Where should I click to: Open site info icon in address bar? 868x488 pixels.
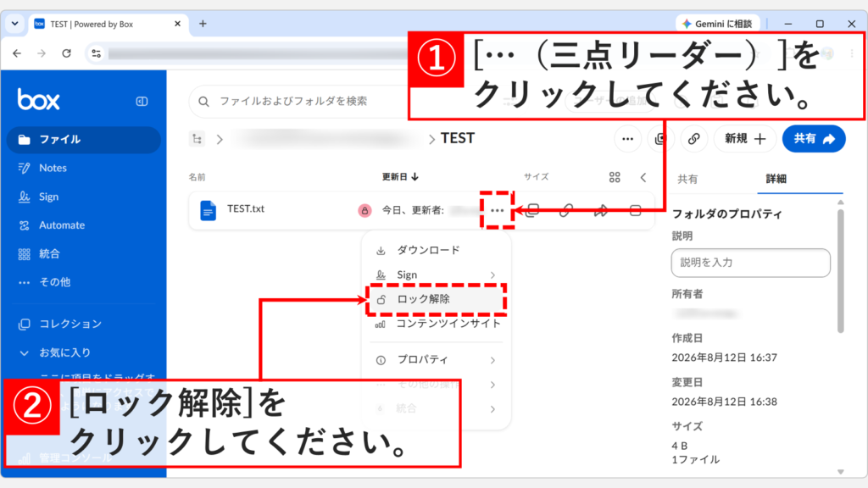(x=97, y=53)
